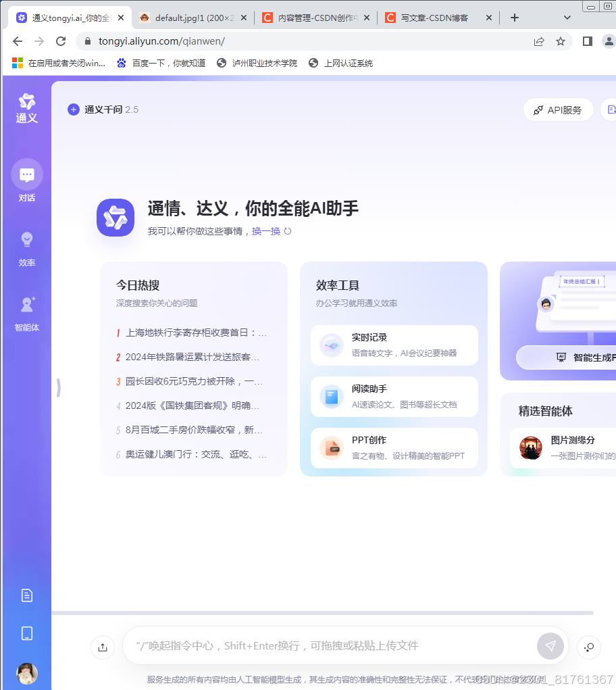Open the user avatar at the sidebar bottom
Screen dimensions: 616x690
27,673
